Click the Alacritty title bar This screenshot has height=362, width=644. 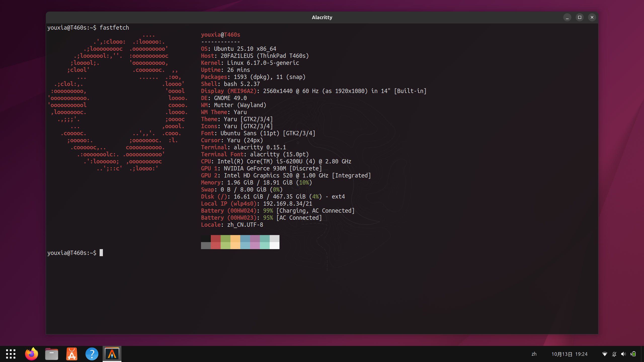coord(322,17)
